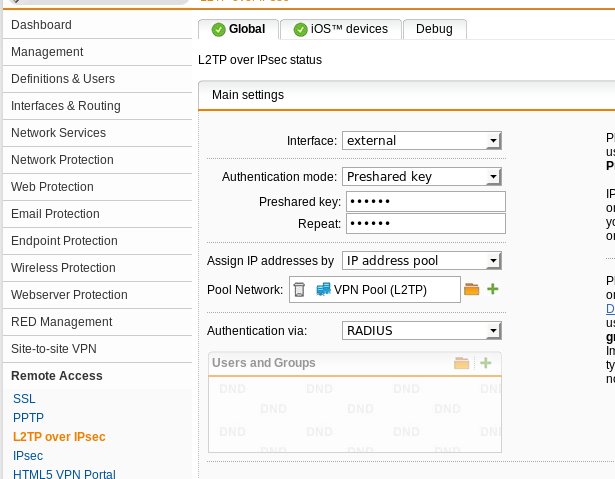This screenshot has height=479, width=615.
Task: Click the green status icon on Global tab
Action: coord(218,29)
